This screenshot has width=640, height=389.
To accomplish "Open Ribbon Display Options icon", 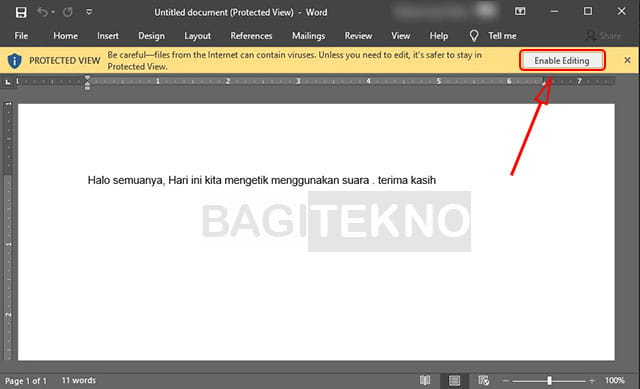I will click(x=520, y=11).
